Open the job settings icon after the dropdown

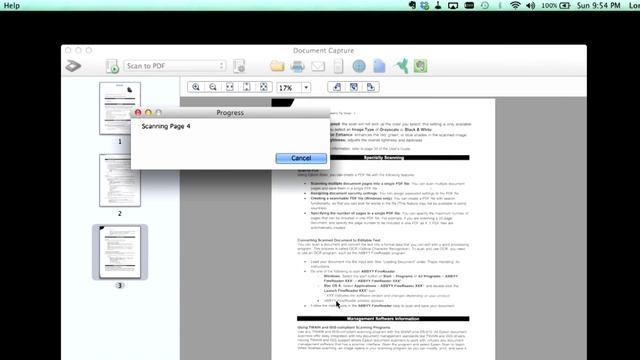pos(239,66)
